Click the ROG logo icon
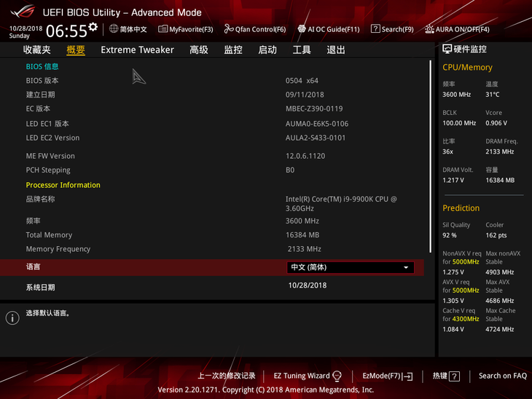 click(x=23, y=12)
